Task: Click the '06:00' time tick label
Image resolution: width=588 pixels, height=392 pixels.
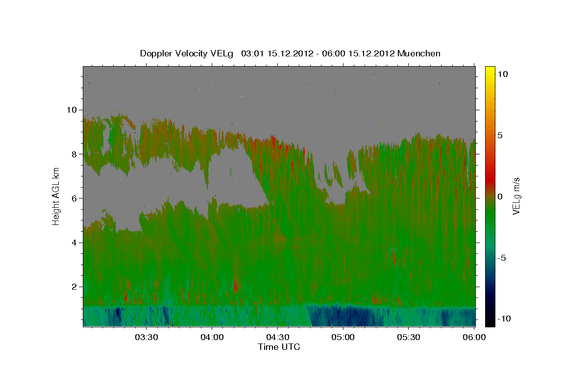Action: point(475,338)
